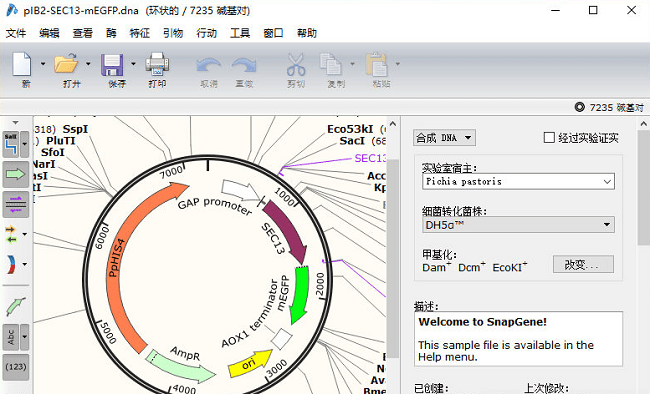Image resolution: width=650 pixels, height=394 pixels.
Task: Toggle the green arrow features icon
Action: point(16,174)
